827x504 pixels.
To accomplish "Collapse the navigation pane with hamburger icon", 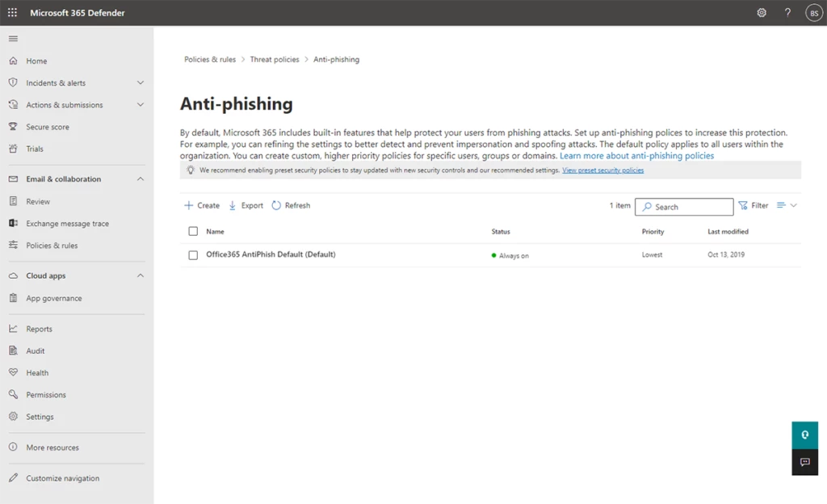I will tap(13, 38).
